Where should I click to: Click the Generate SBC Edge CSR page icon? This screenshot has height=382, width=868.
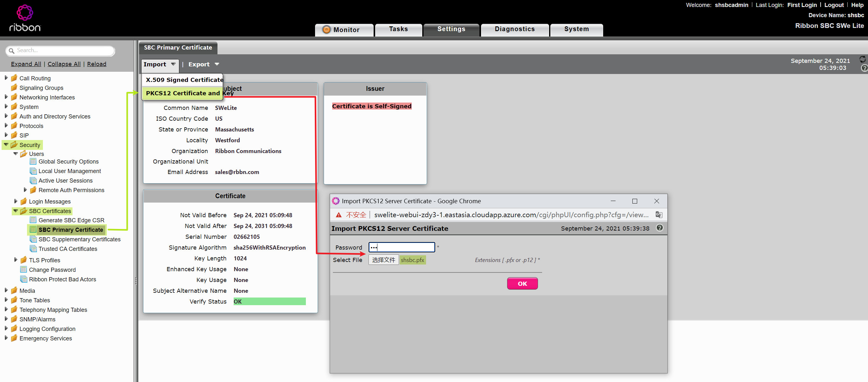click(x=33, y=220)
